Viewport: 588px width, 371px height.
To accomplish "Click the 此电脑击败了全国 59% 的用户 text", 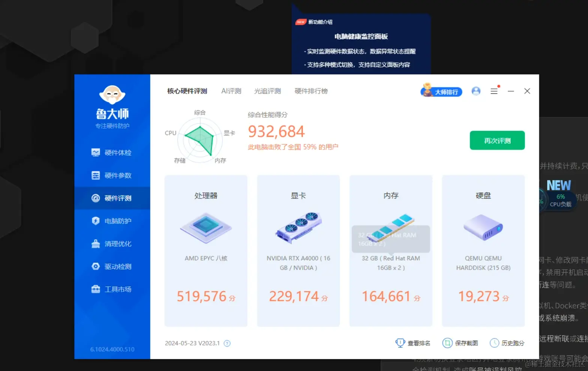I will pos(293,147).
